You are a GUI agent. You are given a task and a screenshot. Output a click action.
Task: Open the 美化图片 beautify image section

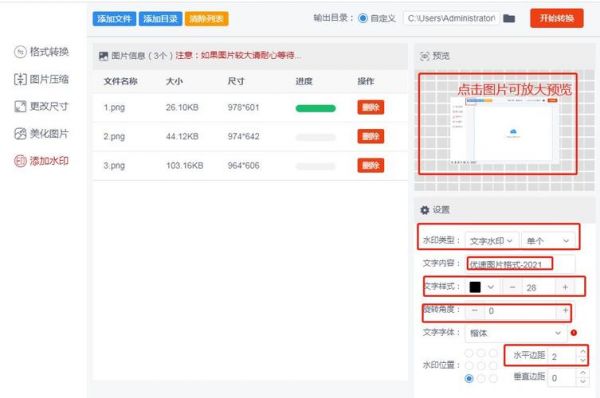point(41,134)
